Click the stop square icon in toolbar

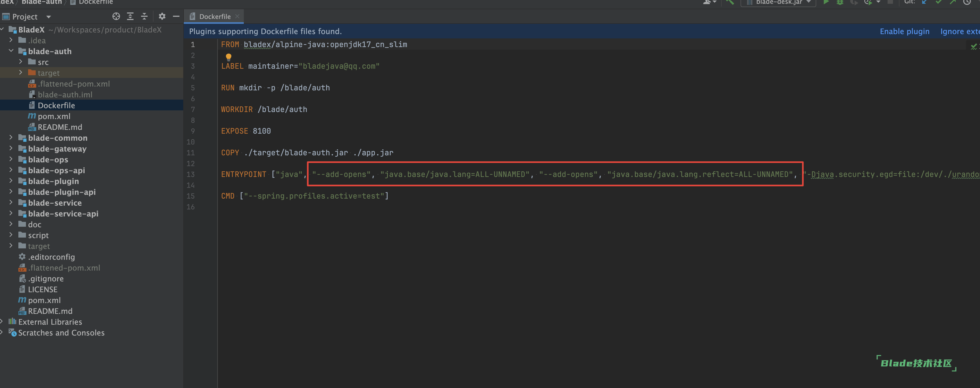pos(890,2)
